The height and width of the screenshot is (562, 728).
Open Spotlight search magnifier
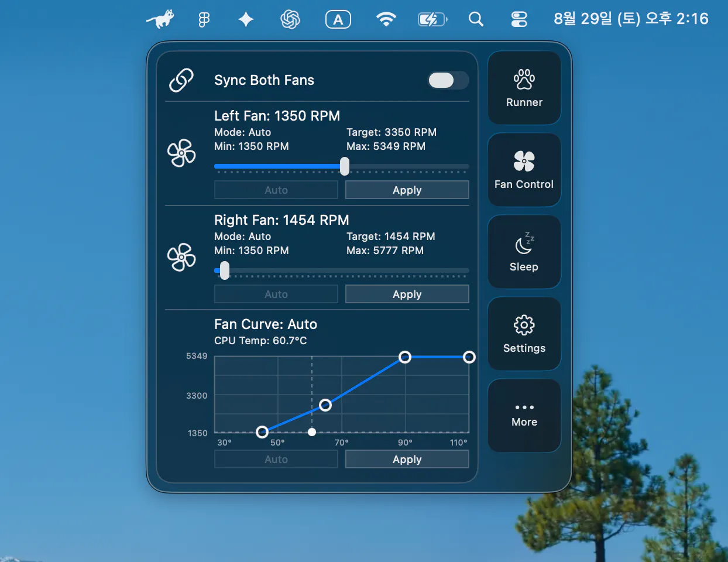coord(476,19)
